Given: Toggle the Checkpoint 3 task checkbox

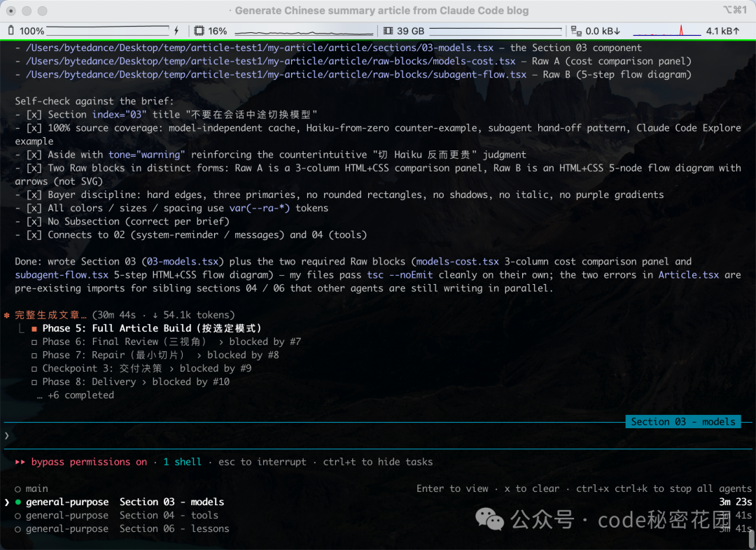Looking at the screenshot, I should click(34, 369).
